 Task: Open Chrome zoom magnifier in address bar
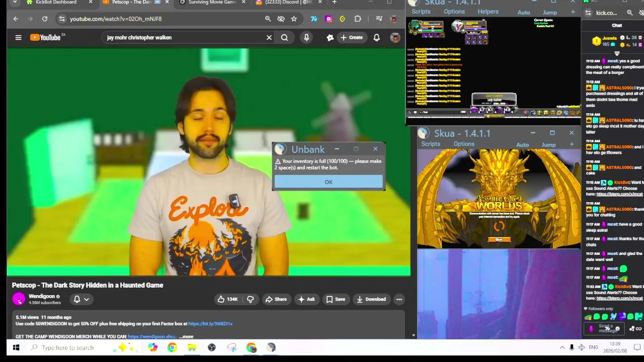coord(268,19)
